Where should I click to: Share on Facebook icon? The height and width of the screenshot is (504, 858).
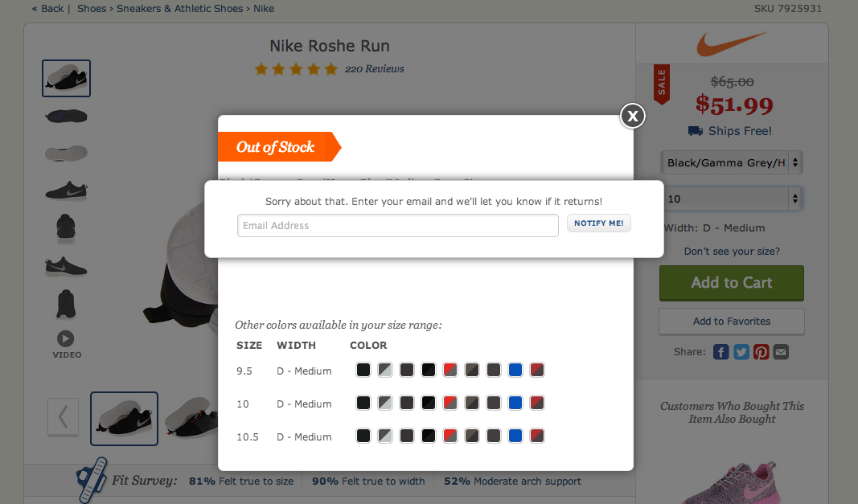(x=720, y=352)
